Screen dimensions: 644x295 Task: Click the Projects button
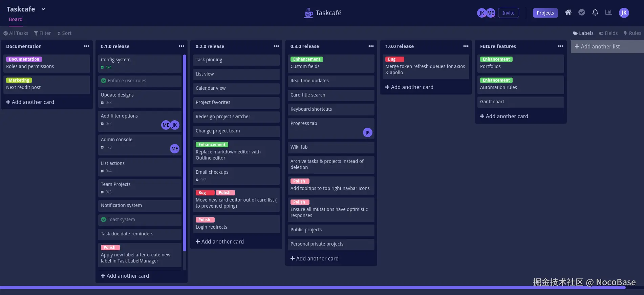point(545,13)
